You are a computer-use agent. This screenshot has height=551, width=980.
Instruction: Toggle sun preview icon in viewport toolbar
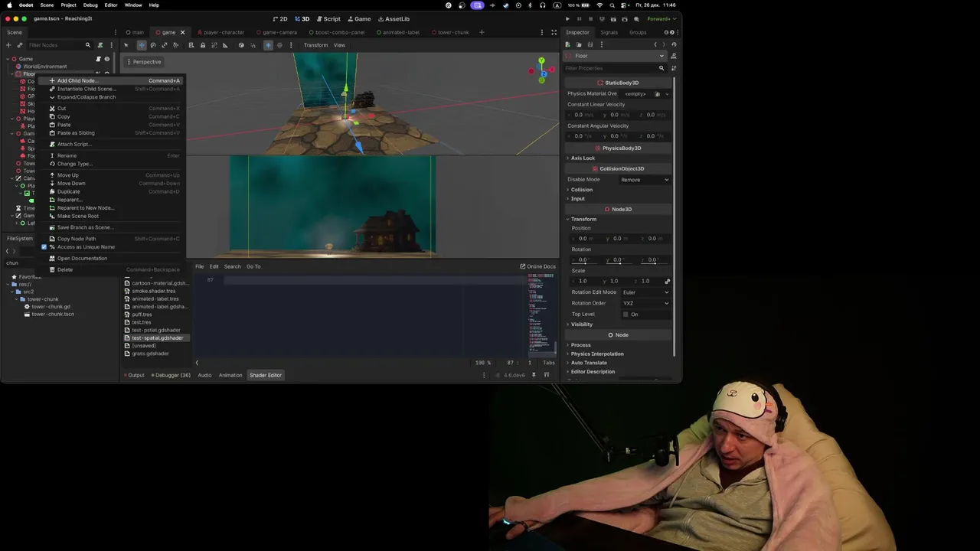[x=268, y=45]
